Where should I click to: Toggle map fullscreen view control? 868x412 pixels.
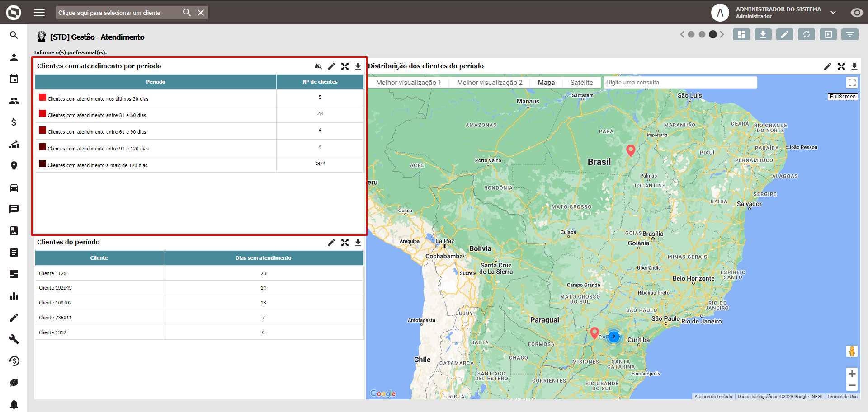click(852, 83)
